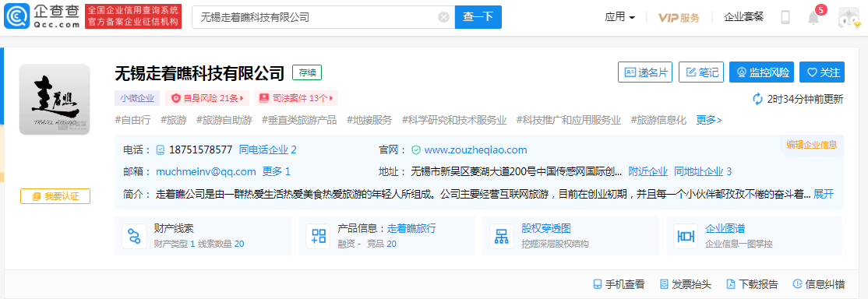The width and height of the screenshot is (868, 299).
Task: Click the #旅游信息化 tag
Action: pyautogui.click(x=658, y=120)
